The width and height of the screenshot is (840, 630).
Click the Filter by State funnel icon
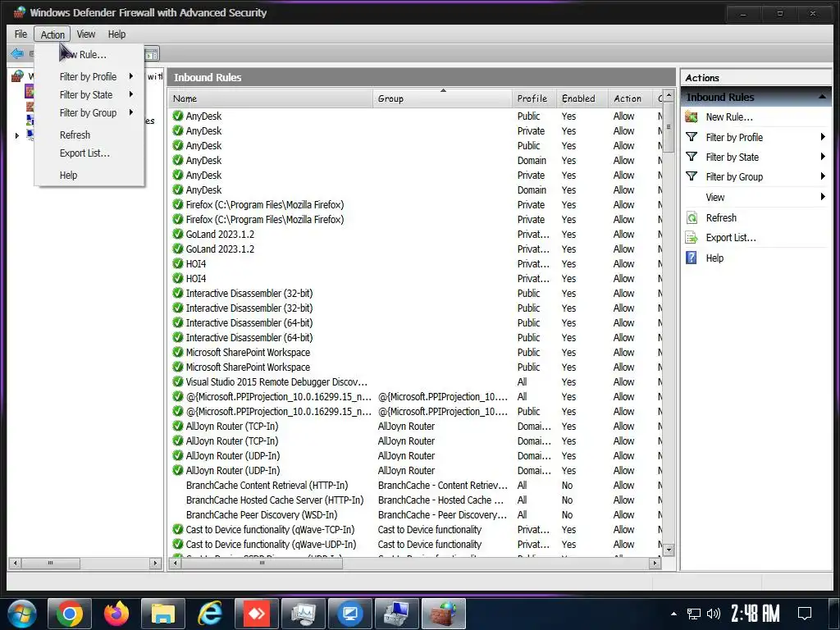click(692, 157)
